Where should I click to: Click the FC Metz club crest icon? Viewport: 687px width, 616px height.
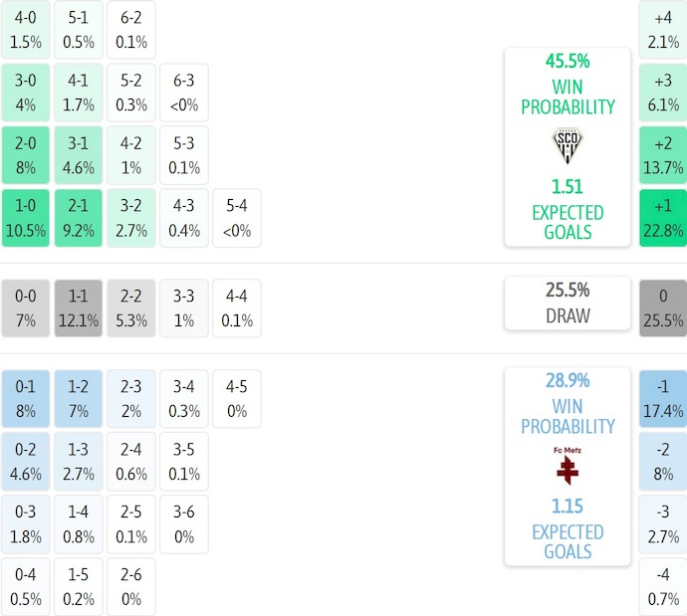[568, 466]
